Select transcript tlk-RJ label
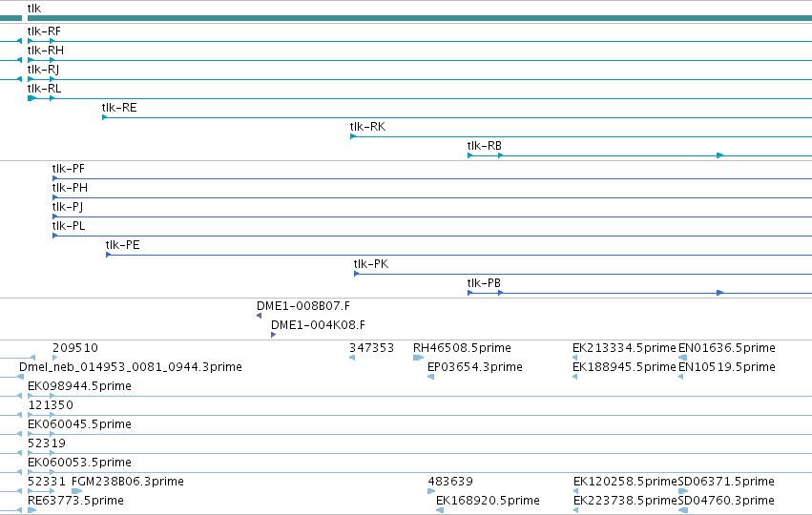The width and height of the screenshot is (812, 515). click(x=43, y=70)
